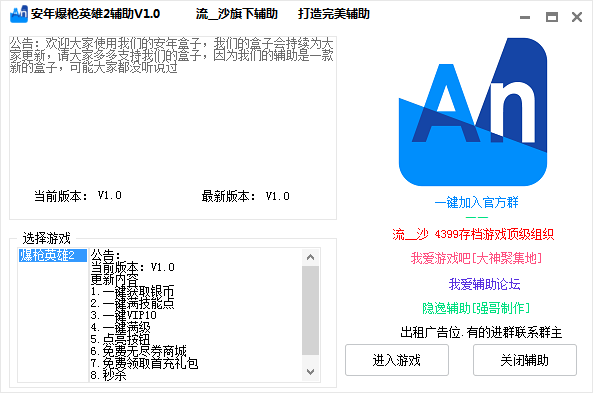Close the window with the X
This screenshot has height=393, width=593.
click(x=577, y=17)
